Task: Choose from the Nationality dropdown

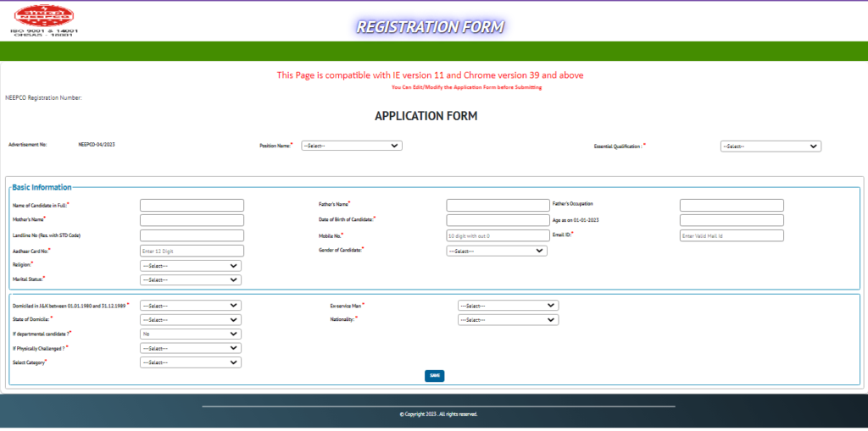Action: click(x=508, y=320)
